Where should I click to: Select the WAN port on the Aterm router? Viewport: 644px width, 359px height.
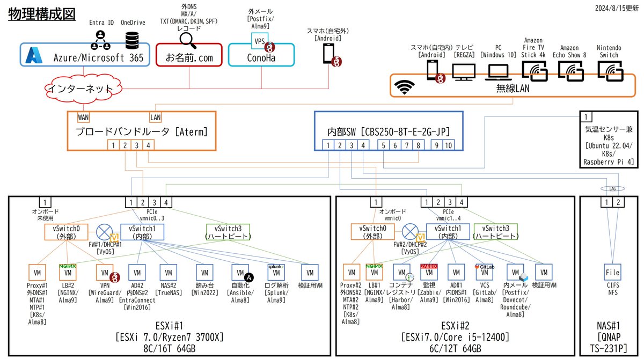[84, 118]
